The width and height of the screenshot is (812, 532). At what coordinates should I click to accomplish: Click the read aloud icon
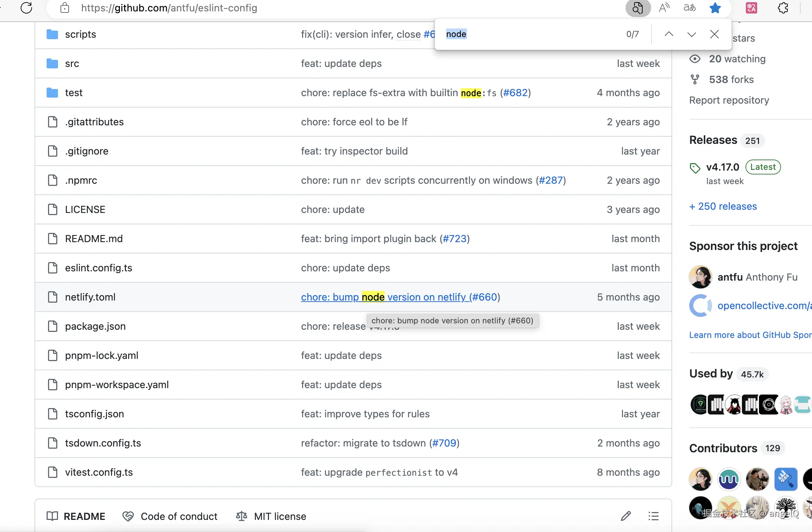click(664, 8)
